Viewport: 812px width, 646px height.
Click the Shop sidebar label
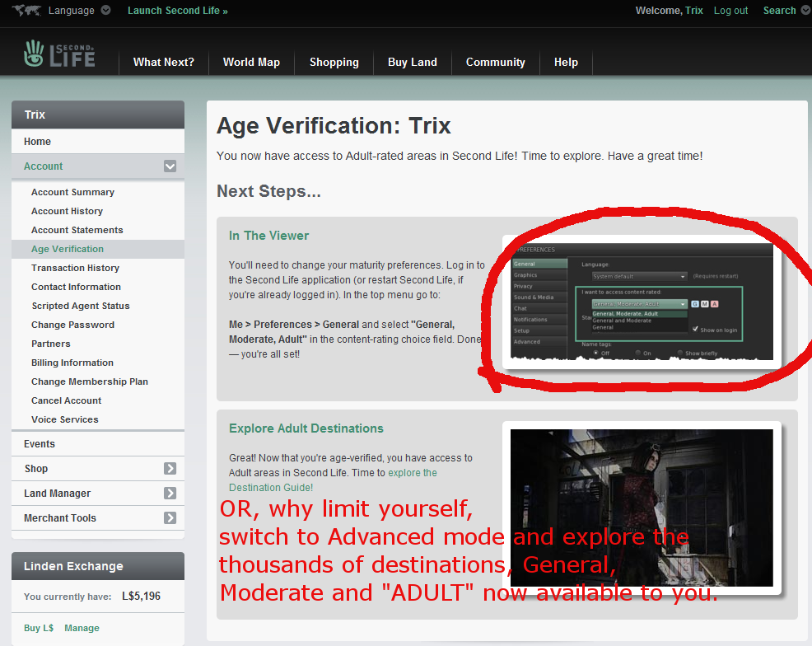35,469
